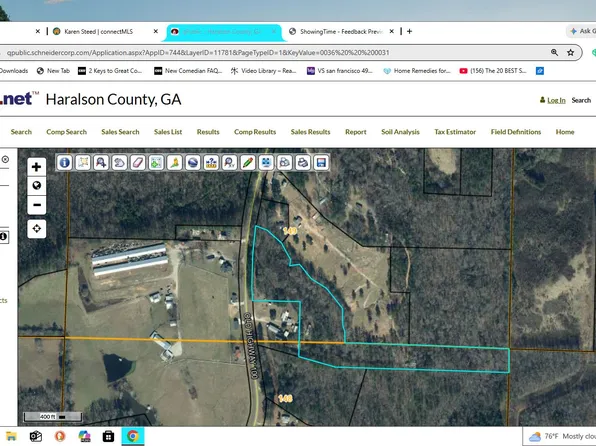Viewport: 596px width, 446px height.
Task: Zoom out the map with minus button
Action: pos(36,205)
